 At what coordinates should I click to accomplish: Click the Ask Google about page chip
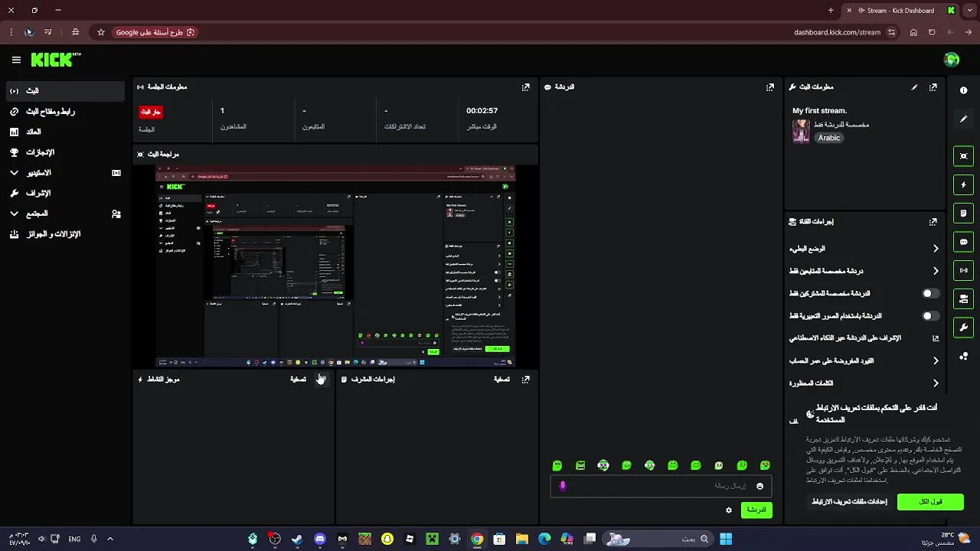pyautogui.click(x=155, y=32)
